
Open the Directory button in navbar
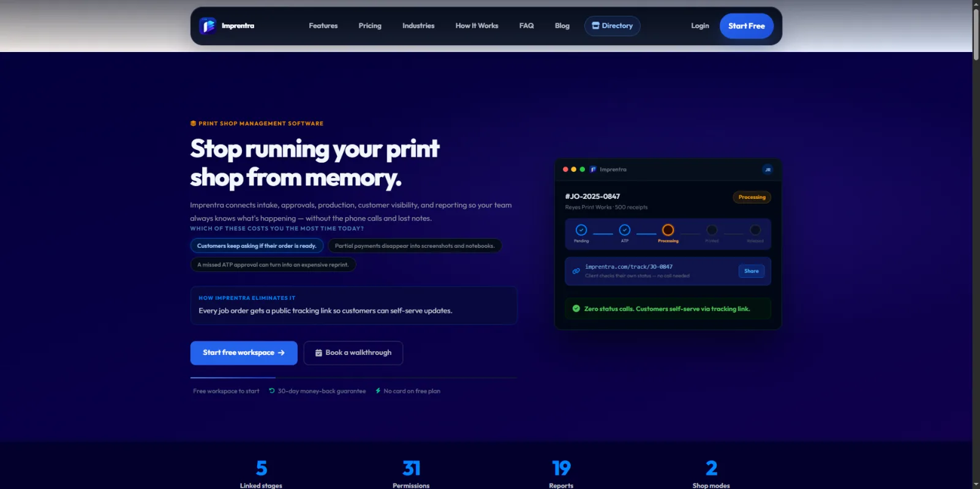(x=612, y=26)
